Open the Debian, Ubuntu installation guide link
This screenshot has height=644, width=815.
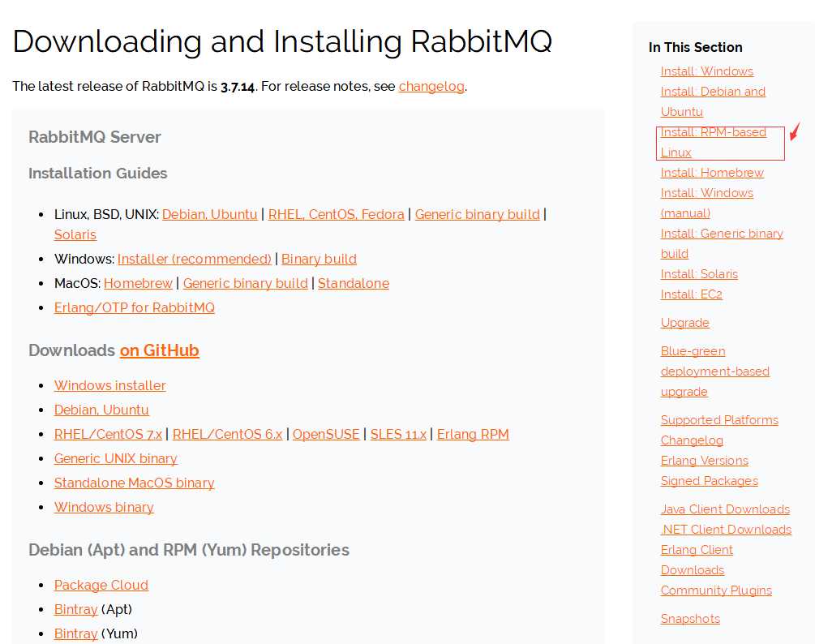coord(209,214)
